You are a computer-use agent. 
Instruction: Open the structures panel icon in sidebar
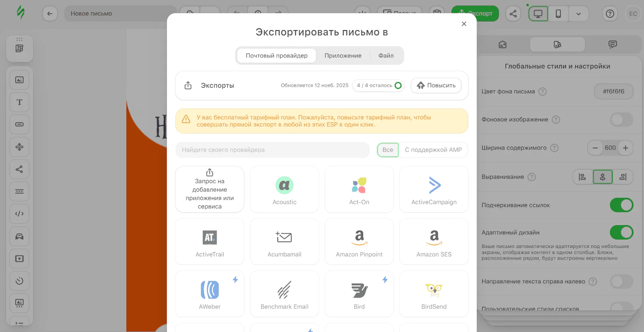tap(19, 48)
